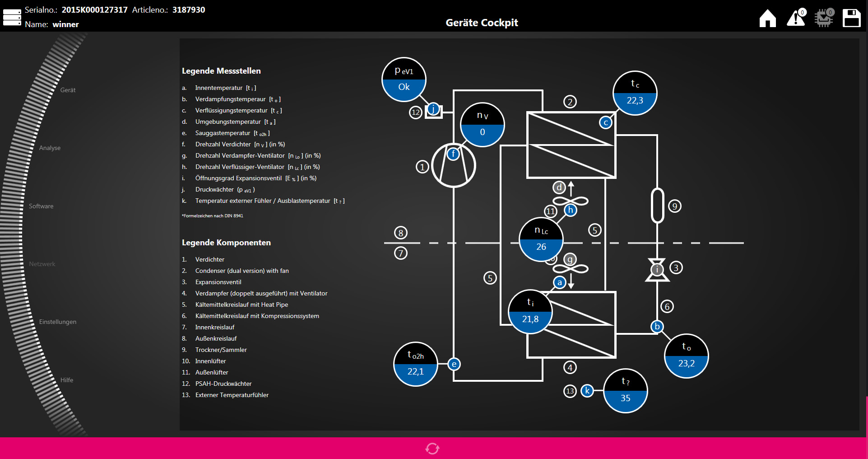Click component number 4 label
This screenshot has height=459, width=868.
[570, 367]
